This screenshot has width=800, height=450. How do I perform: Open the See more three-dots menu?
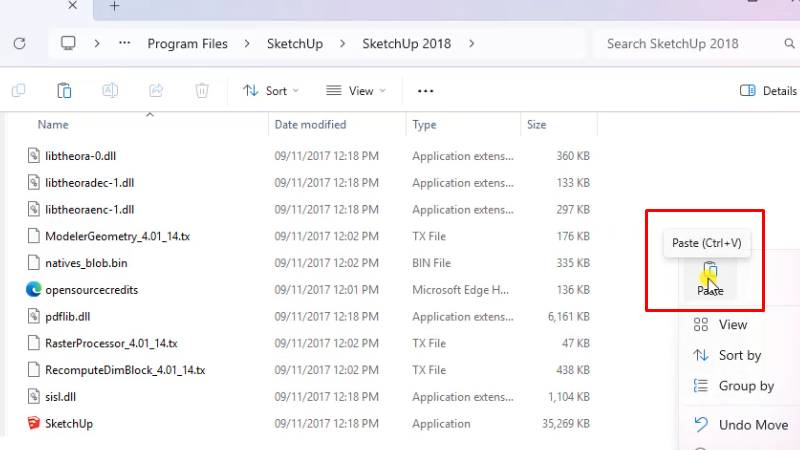tap(425, 91)
